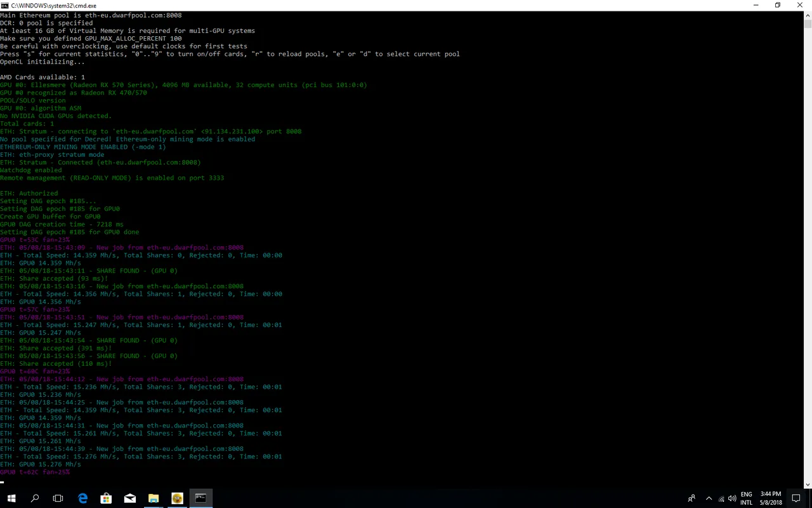Image resolution: width=812 pixels, height=508 pixels.
Task: Click 'No NVIDIA CUDA GPUs detected.' line
Action: click(56, 116)
